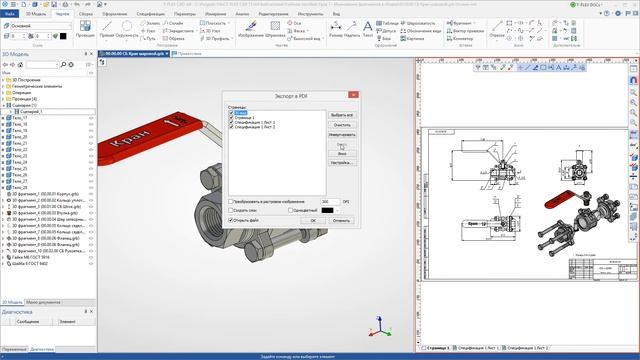Enable convert to raster image checkbox
Screen dimensions: 640x360
tap(231, 202)
